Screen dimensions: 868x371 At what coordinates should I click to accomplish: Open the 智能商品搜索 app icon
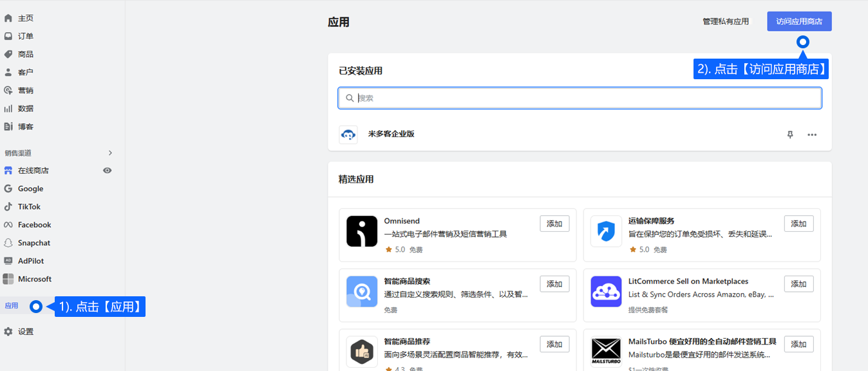click(x=362, y=292)
